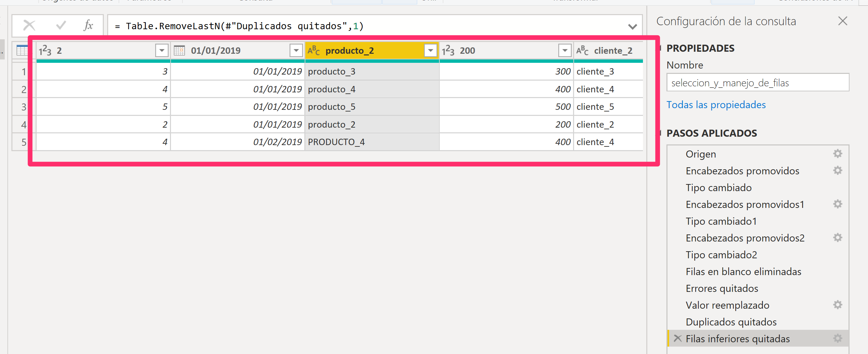Select the Filas en blanco eliminadas step

(758, 272)
